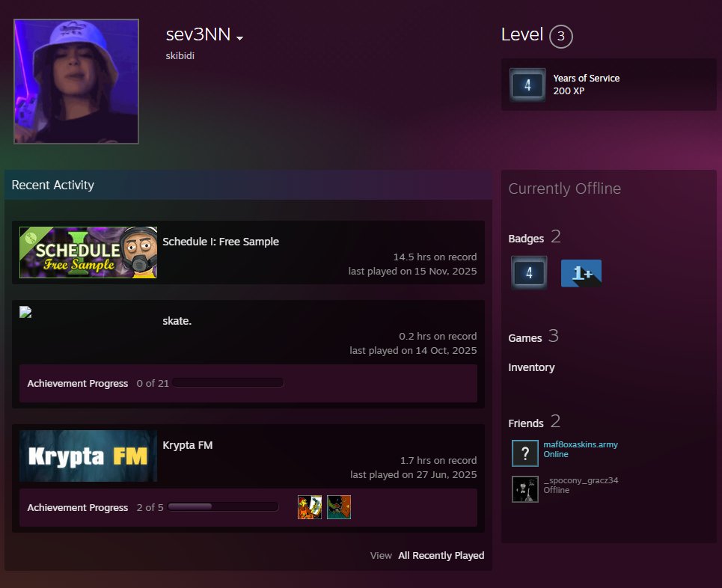This screenshot has height=588, width=722.
Task: Open first Krypta FM achievement icon
Action: [x=310, y=507]
